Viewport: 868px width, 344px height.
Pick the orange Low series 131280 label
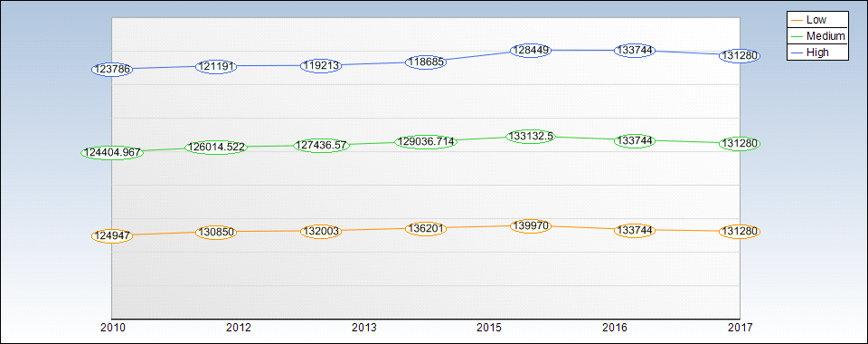point(740,232)
